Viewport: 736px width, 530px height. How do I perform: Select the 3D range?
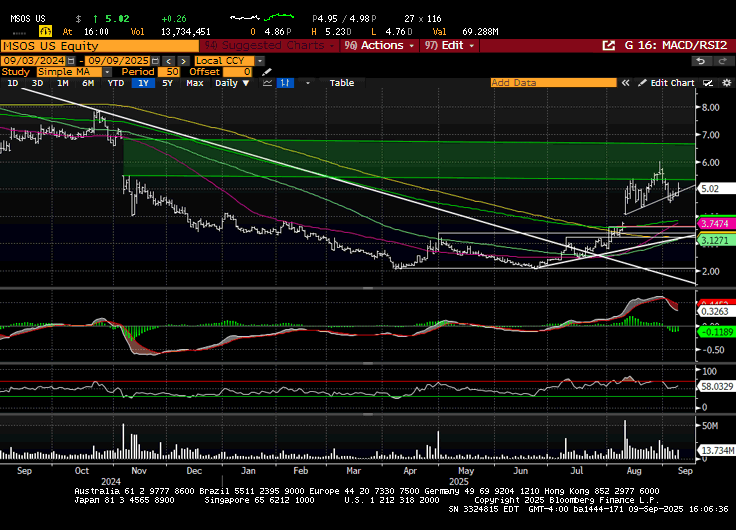coord(37,83)
